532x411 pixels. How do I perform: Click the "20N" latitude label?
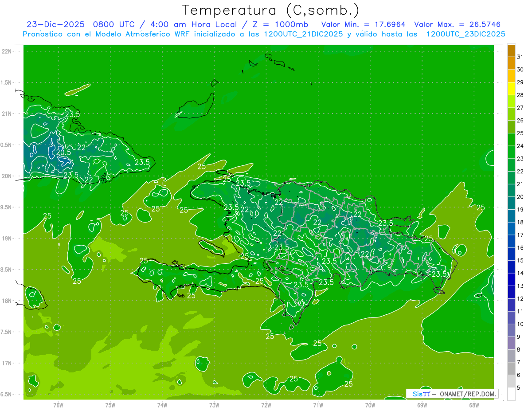pyautogui.click(x=7, y=176)
